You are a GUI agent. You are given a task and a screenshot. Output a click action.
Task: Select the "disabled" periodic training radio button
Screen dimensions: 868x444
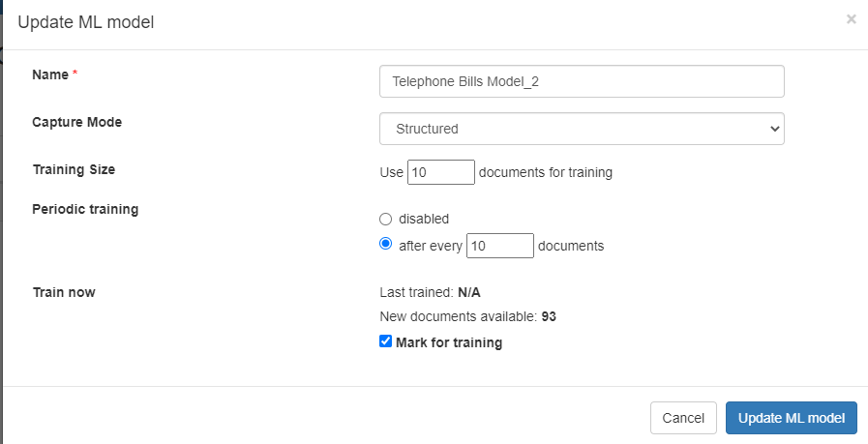tap(386, 220)
